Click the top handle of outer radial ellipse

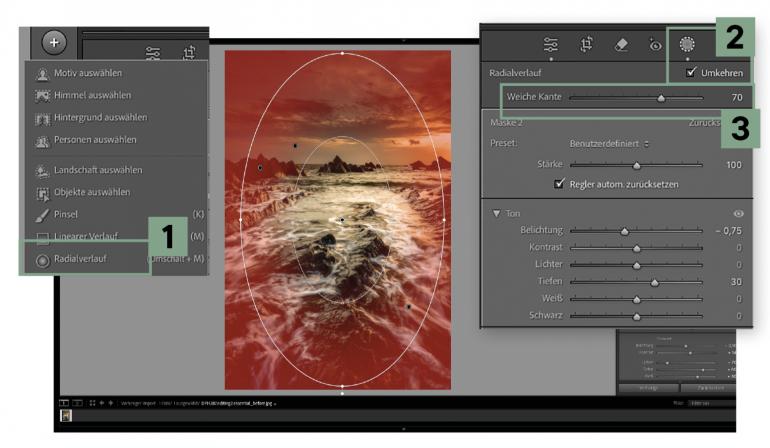[x=342, y=53]
